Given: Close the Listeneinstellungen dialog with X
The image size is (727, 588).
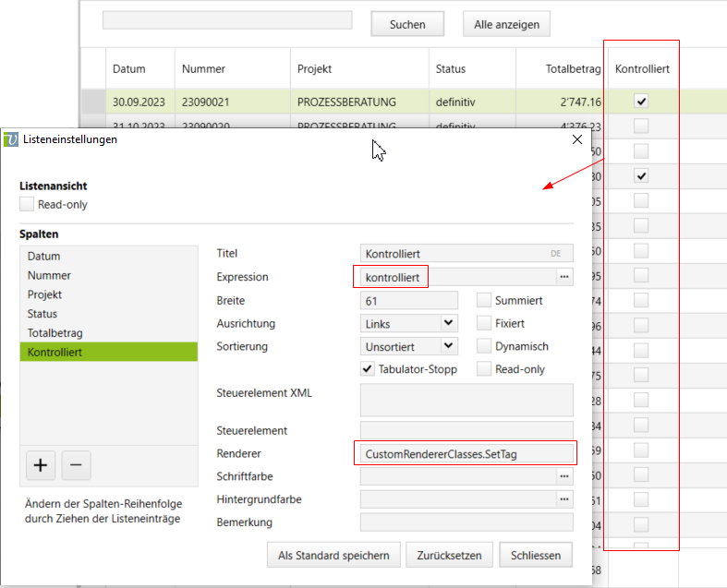Looking at the screenshot, I should [x=577, y=139].
